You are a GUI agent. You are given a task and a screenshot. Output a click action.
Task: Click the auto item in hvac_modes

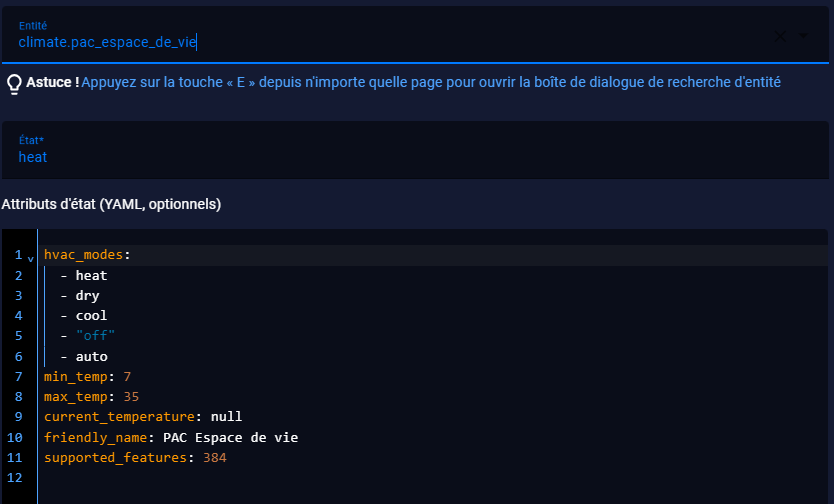(91, 357)
